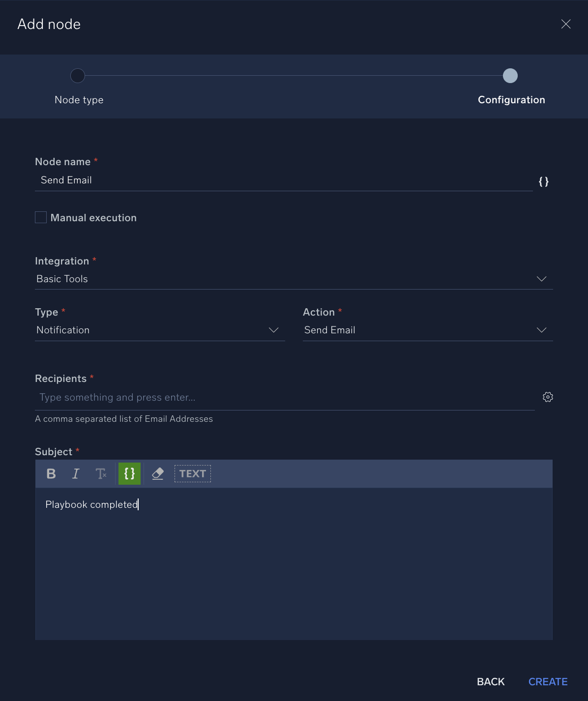Open the Action dropdown showing Send Email
Screen dimensions: 588x701
point(541,330)
